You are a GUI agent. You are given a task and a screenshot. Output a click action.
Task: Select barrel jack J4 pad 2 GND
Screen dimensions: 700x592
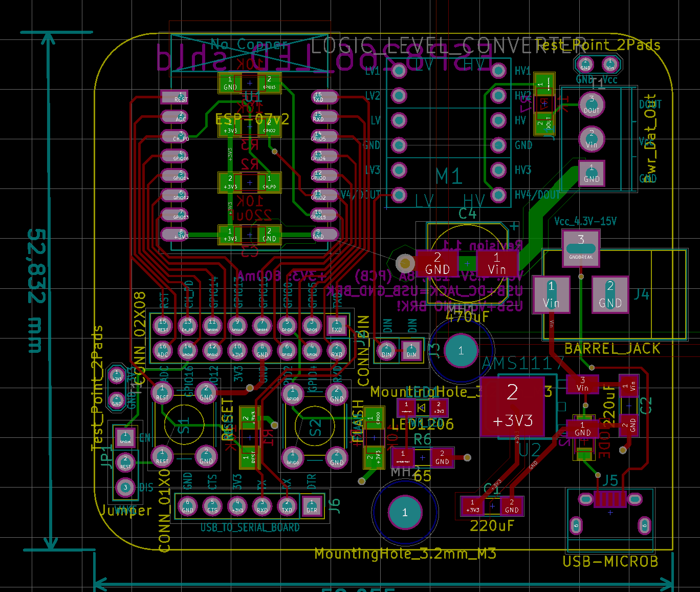point(610,295)
